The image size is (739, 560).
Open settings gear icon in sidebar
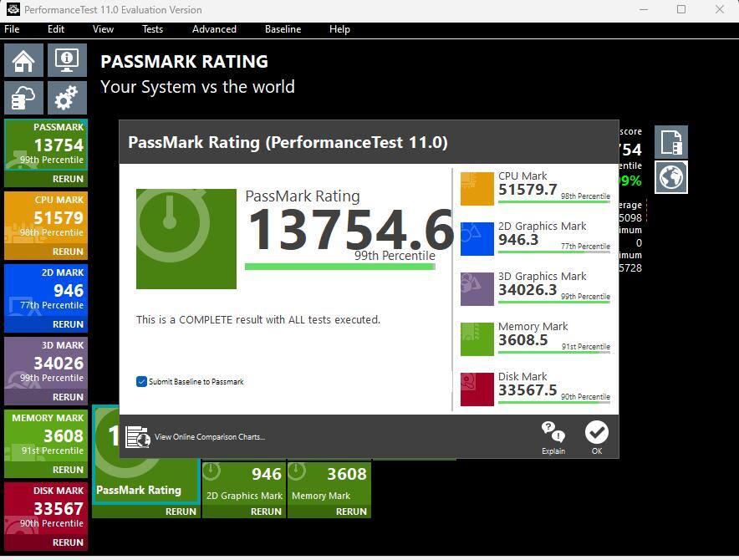(x=67, y=99)
